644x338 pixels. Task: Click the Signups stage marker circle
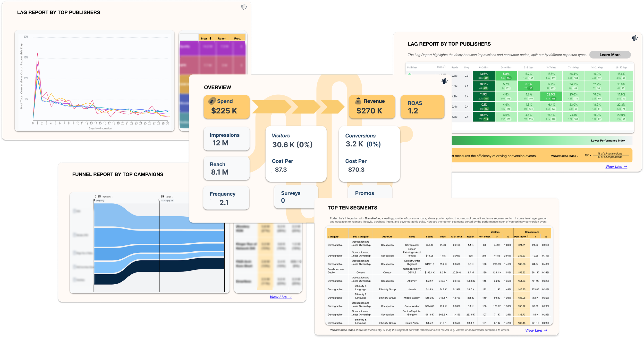point(159,200)
